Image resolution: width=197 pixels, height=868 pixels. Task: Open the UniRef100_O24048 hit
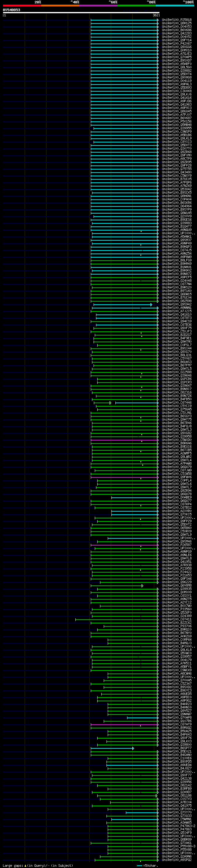[x=176, y=281]
